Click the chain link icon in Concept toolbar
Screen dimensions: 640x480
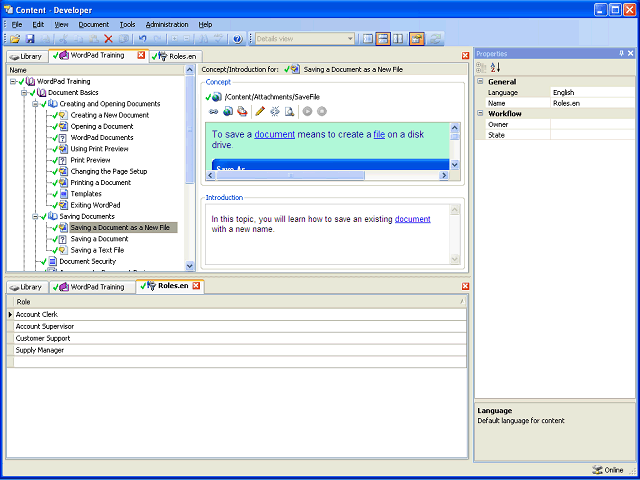213,111
